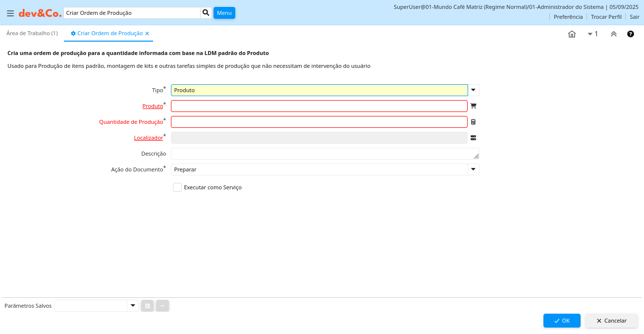Click the Localizador lookup icon

pos(473,138)
